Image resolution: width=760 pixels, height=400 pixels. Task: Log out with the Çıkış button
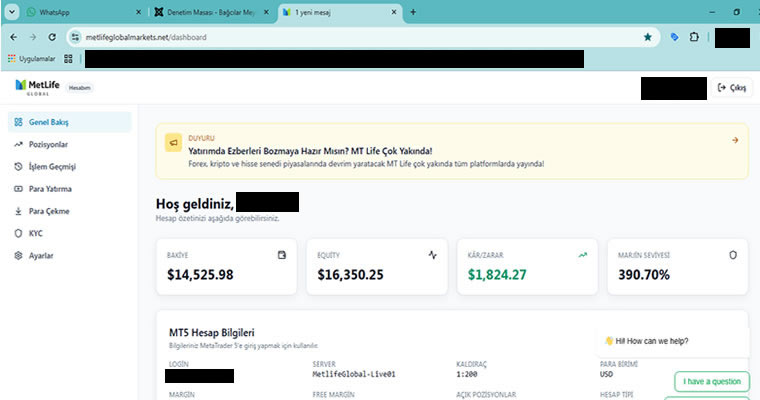(x=731, y=88)
